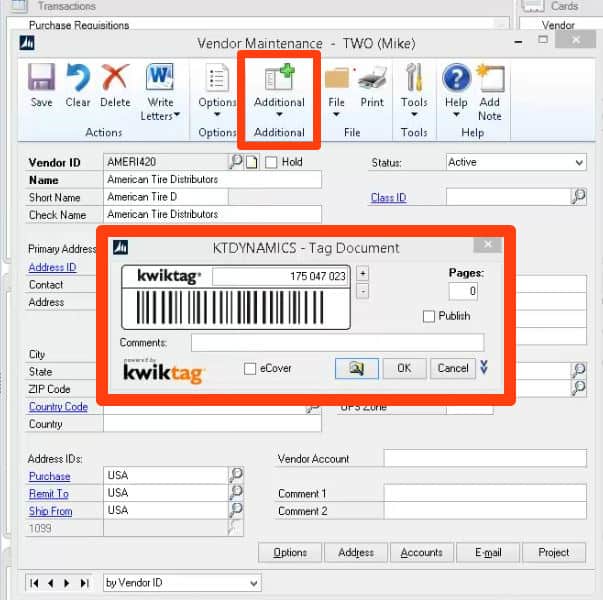This screenshot has height=600, width=603.
Task: Open the Class ID lookup magnifier
Action: click(x=578, y=197)
